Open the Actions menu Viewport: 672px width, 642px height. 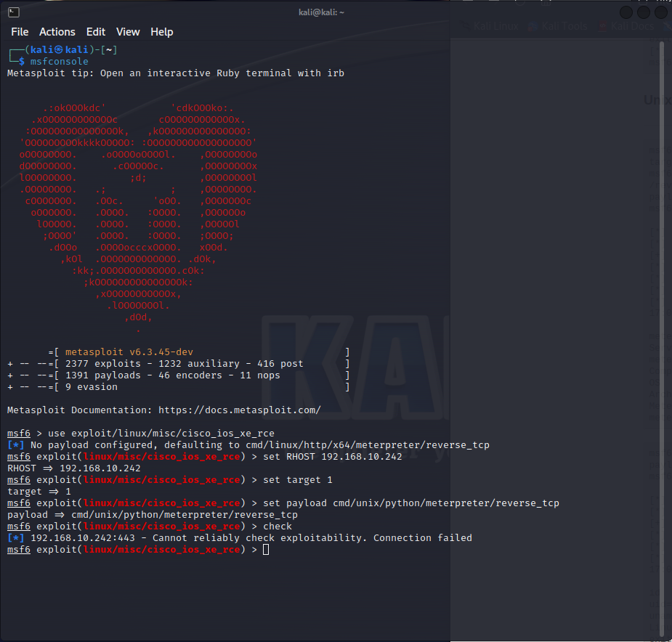57,32
